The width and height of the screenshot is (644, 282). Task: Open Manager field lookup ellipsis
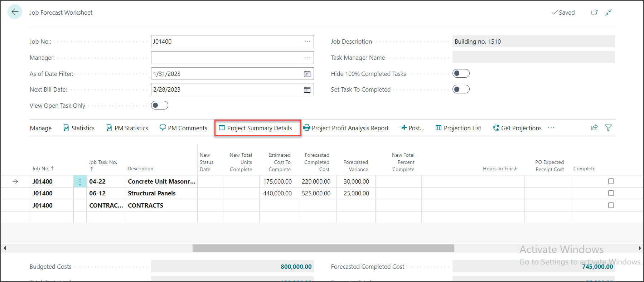tap(308, 58)
